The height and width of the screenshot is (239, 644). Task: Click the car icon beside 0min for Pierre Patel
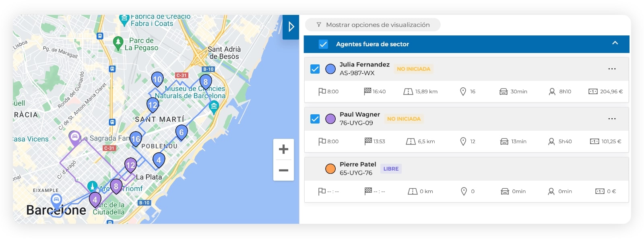coord(505,192)
